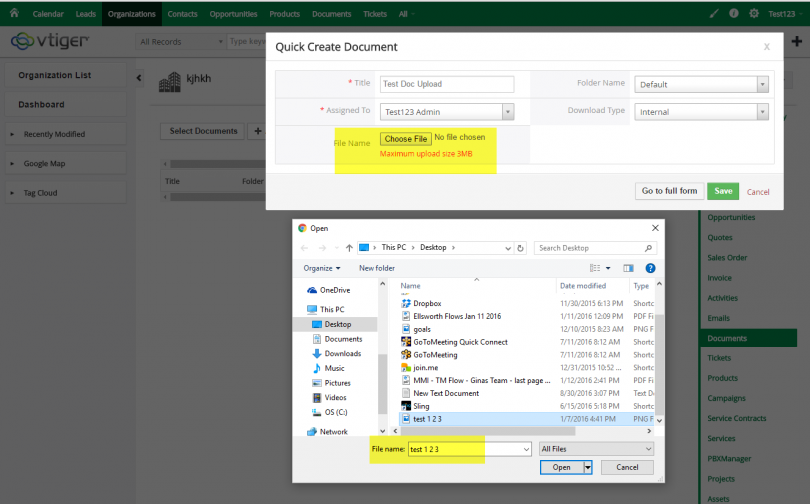Open the Organize menu

(322, 268)
